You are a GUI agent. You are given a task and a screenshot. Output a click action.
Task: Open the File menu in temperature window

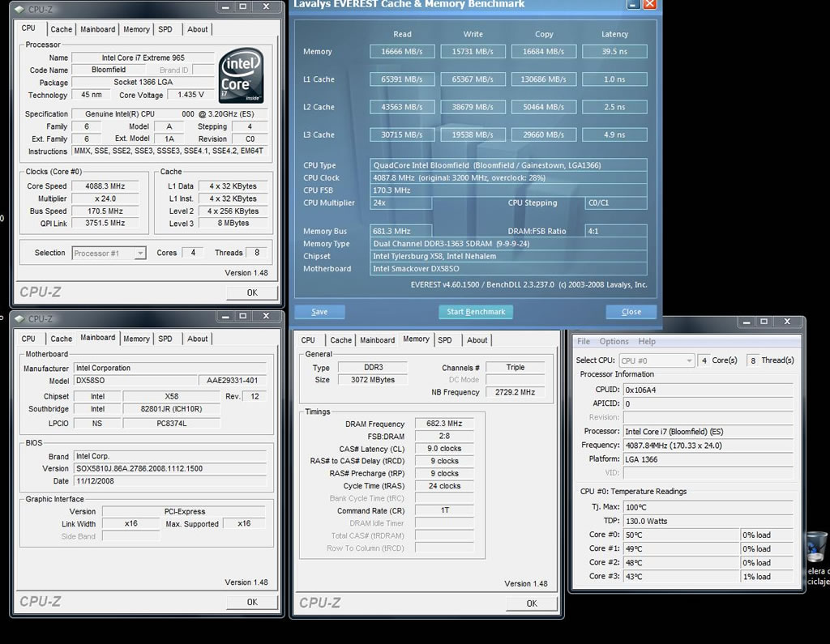coord(584,341)
